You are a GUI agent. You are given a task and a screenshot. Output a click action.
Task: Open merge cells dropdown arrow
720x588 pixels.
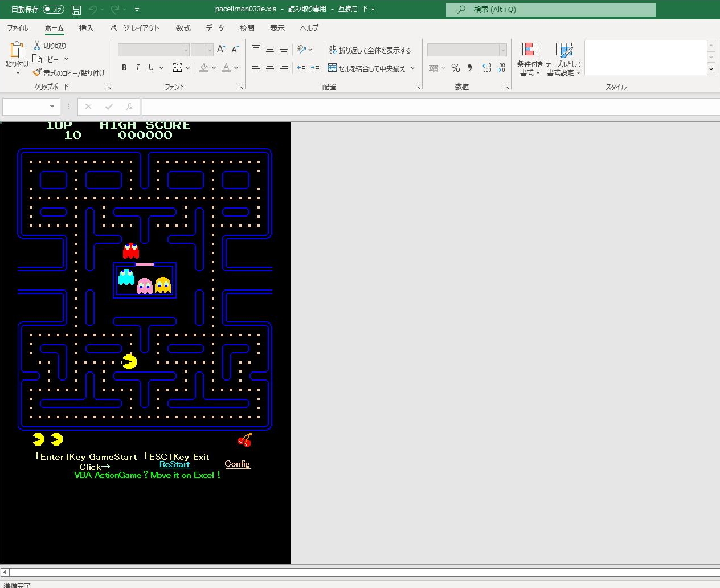point(413,68)
